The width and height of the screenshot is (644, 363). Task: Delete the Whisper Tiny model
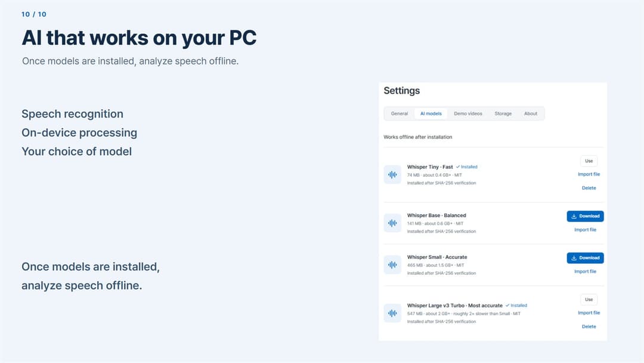pyautogui.click(x=589, y=188)
